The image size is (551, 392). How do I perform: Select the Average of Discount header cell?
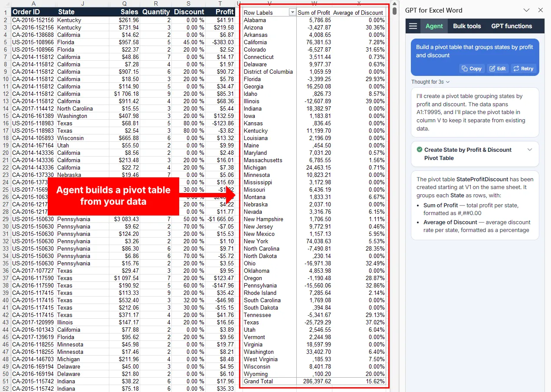pos(359,12)
